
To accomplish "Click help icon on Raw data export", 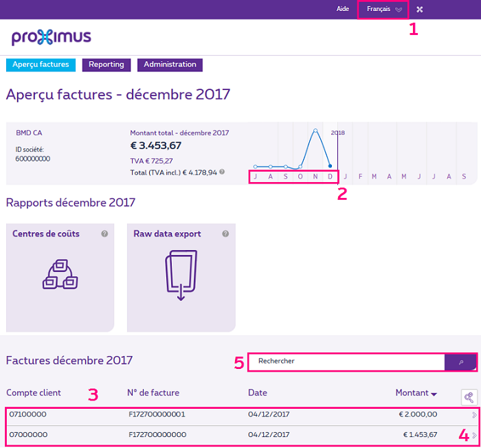I will tap(225, 234).
